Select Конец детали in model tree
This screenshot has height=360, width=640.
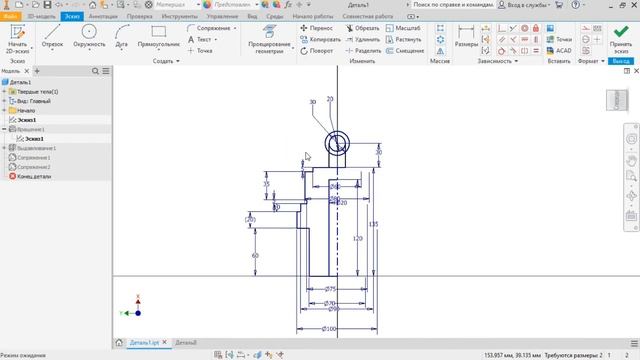[34, 176]
